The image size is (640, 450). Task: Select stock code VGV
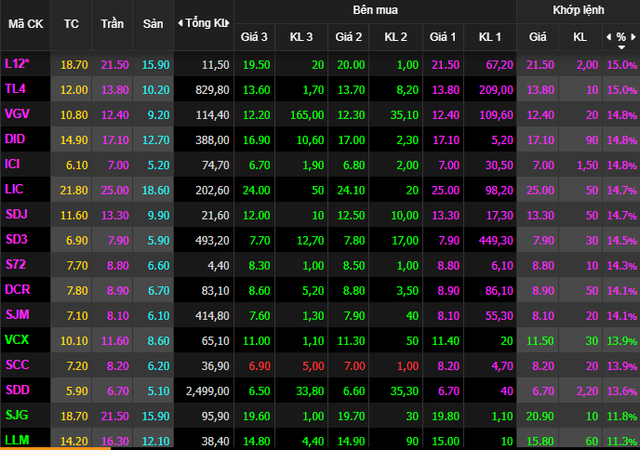(17, 114)
